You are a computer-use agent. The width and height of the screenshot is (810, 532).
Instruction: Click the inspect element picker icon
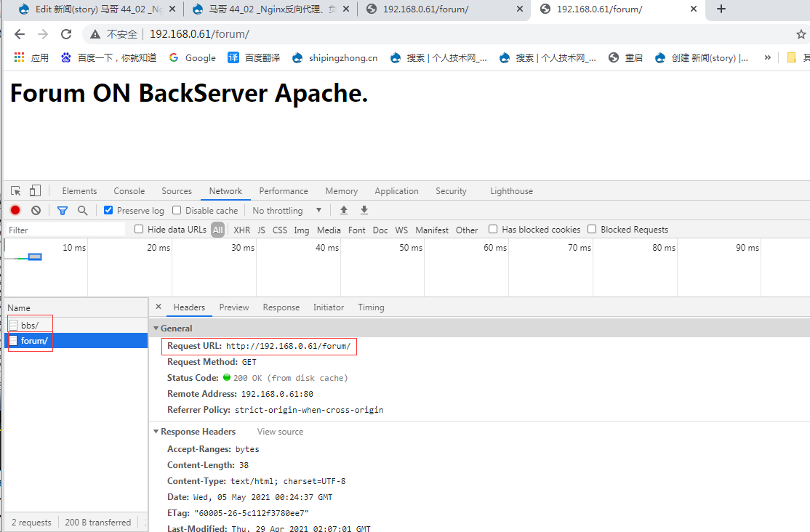15,191
